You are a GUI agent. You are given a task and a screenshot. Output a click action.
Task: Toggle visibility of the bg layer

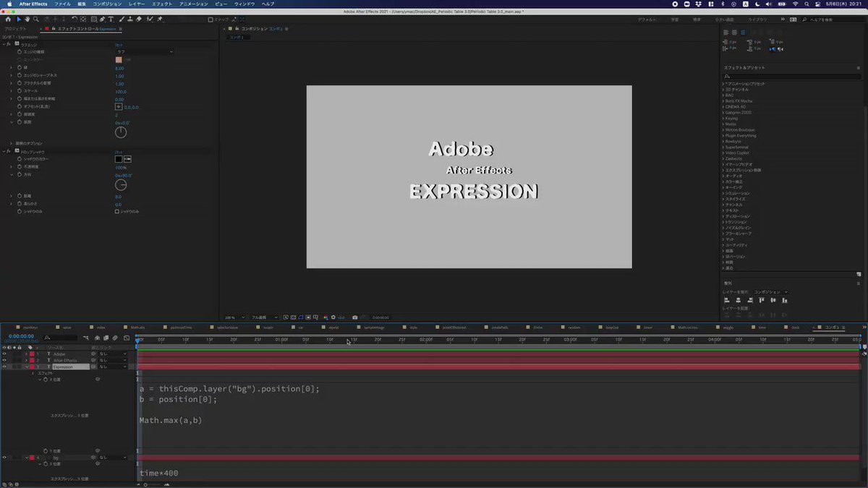(4, 458)
